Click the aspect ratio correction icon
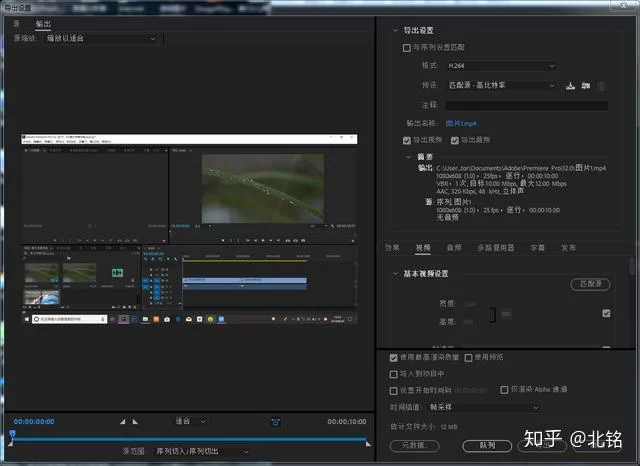This screenshot has width=640, height=466. (275, 422)
